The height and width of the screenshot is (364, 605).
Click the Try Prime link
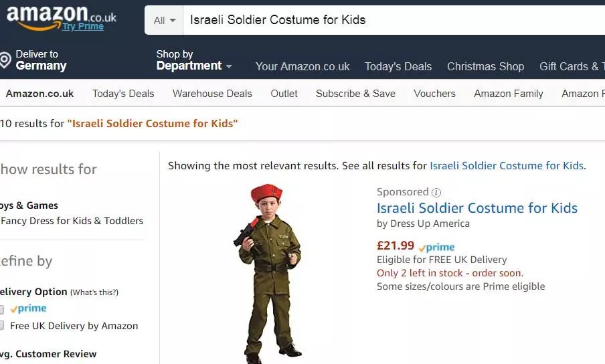(x=83, y=27)
